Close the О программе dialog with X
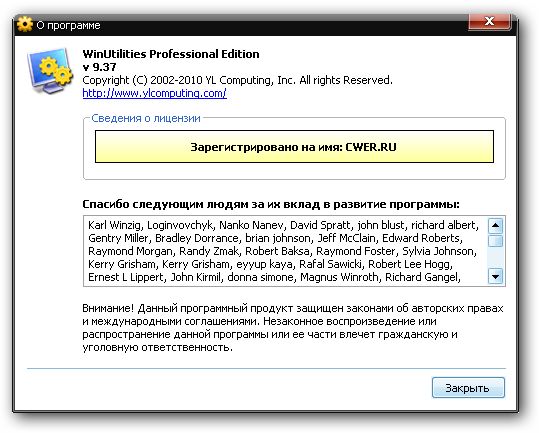The image size is (539, 433). pos(490,22)
